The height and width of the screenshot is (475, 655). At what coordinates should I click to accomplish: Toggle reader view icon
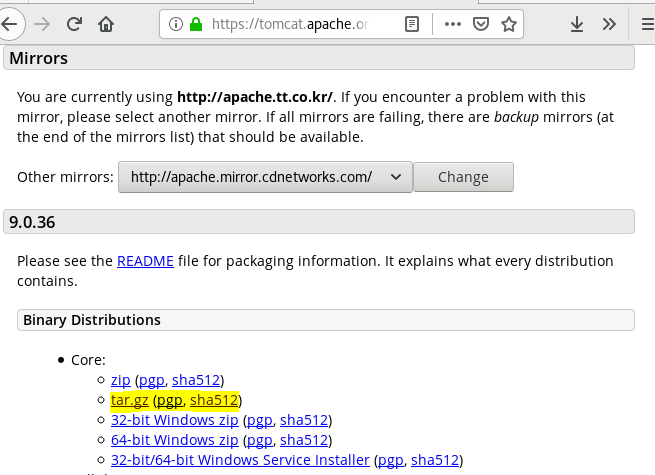(412, 24)
